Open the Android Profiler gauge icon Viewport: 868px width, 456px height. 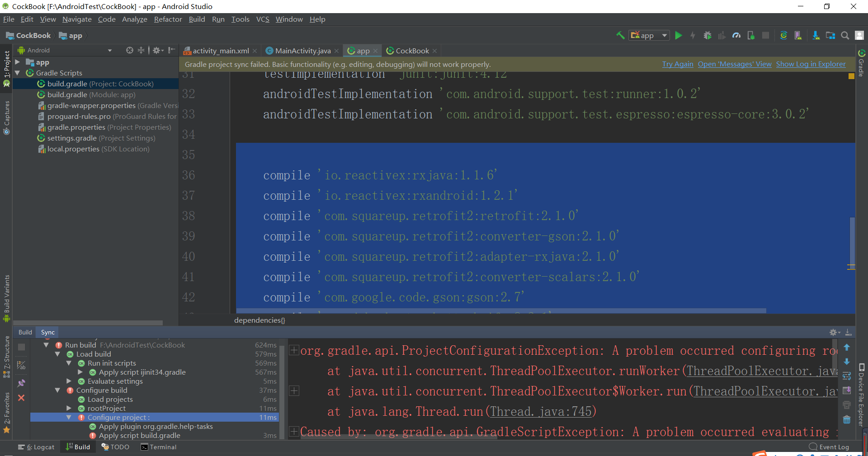tap(736, 35)
